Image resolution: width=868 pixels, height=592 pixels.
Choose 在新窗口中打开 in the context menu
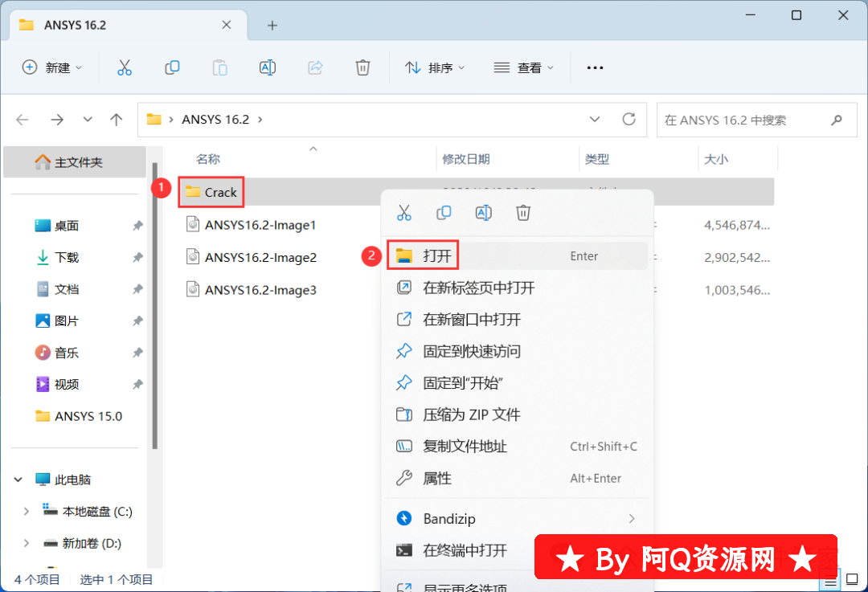pyautogui.click(x=517, y=319)
